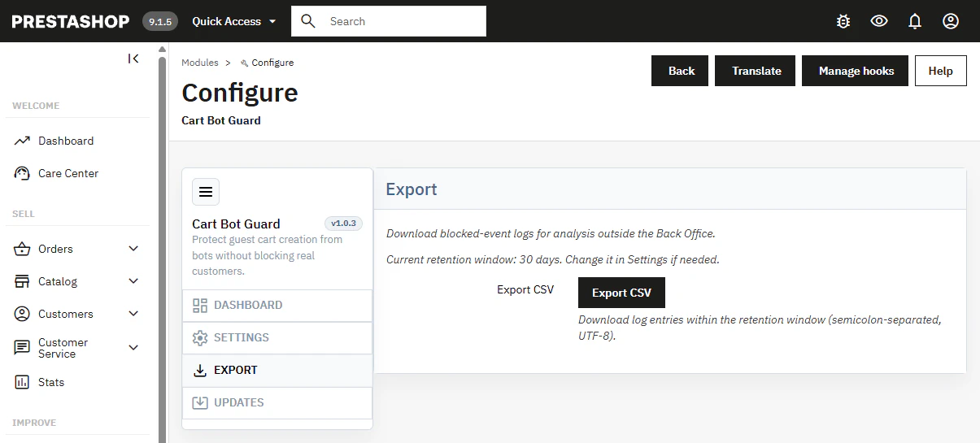
Task: Click the Care Center headset icon
Action: click(x=23, y=173)
